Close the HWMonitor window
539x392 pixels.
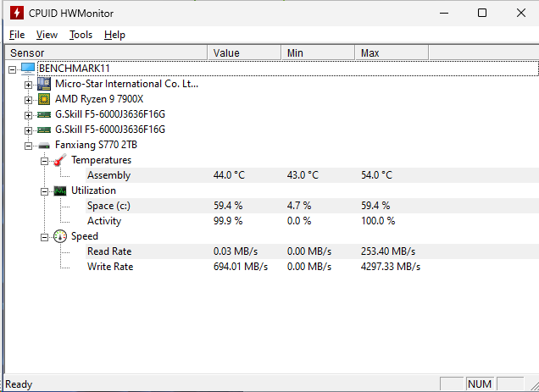[521, 13]
